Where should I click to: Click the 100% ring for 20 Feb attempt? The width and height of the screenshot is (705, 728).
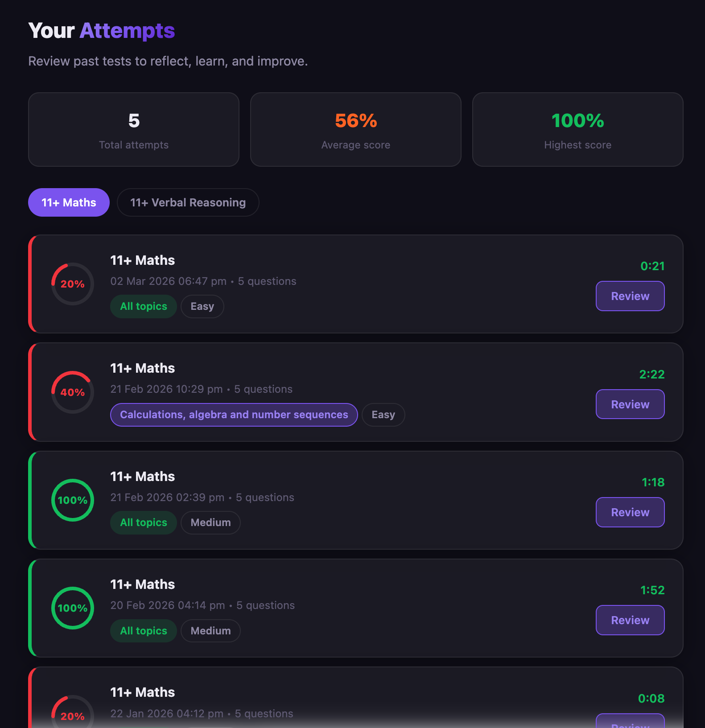click(73, 608)
